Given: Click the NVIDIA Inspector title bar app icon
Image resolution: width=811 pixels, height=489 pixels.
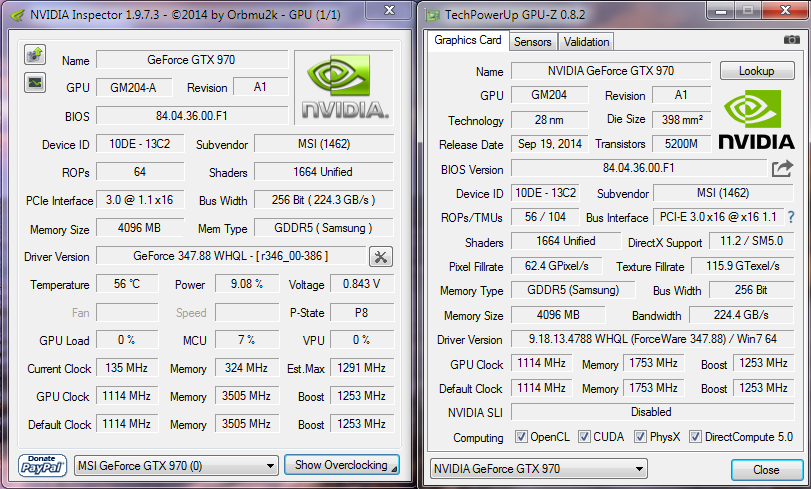Looking at the screenshot, I should tap(17, 14).
